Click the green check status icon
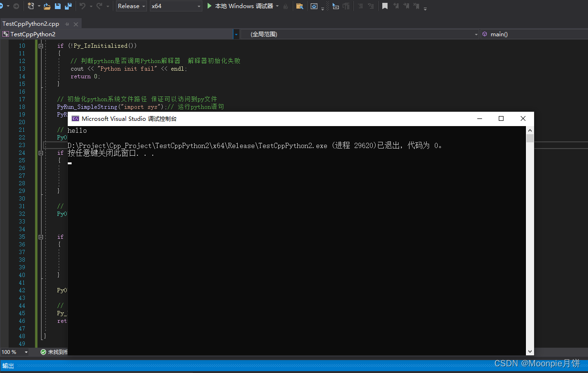 pyautogui.click(x=43, y=352)
